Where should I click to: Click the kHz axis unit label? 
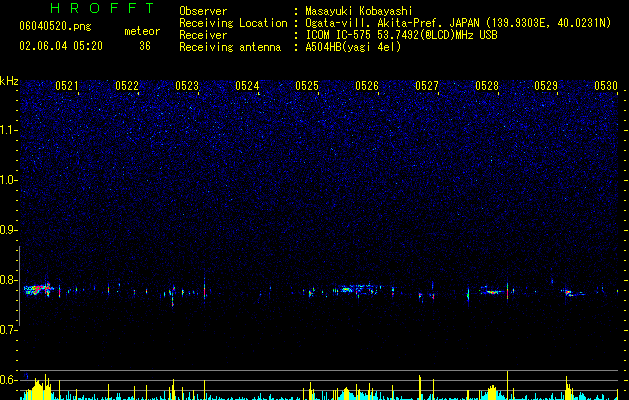point(9,81)
